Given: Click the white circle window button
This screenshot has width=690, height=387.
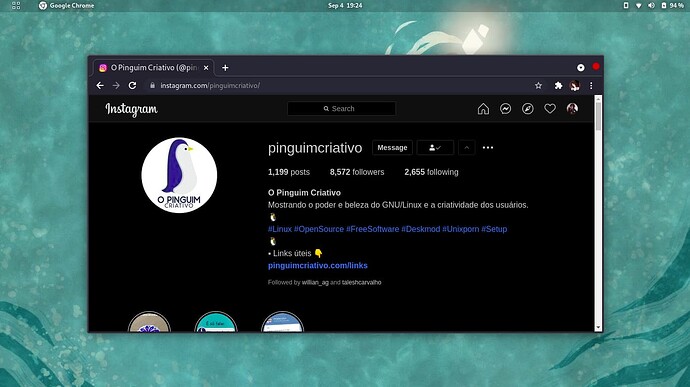Looking at the screenshot, I should tap(581, 67).
